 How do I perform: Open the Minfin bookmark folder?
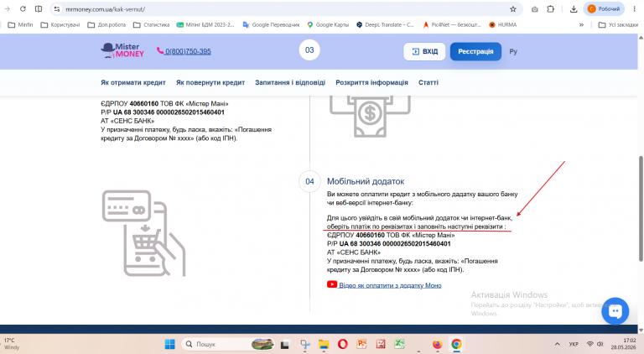click(x=20, y=24)
